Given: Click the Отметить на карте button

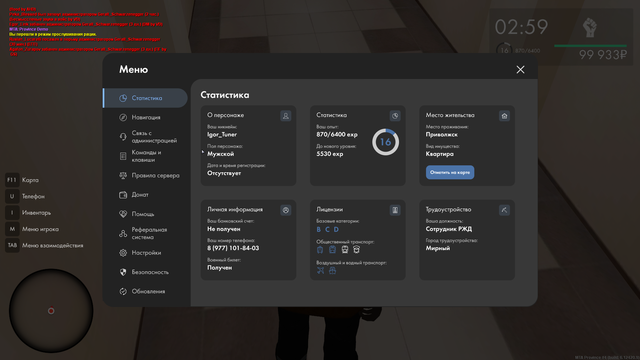Looking at the screenshot, I should coord(450,172).
